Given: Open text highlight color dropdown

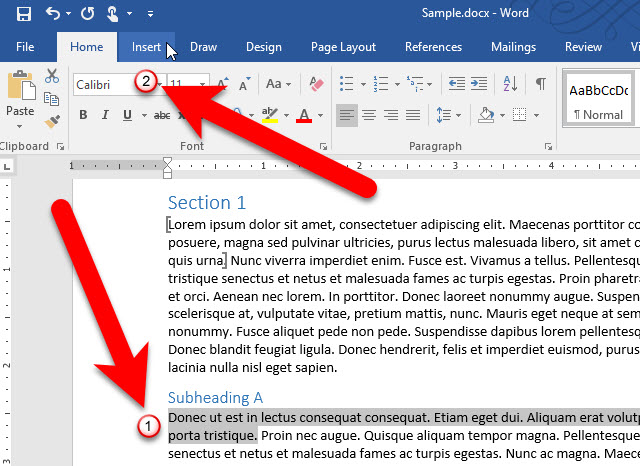Looking at the screenshot, I should [287, 115].
